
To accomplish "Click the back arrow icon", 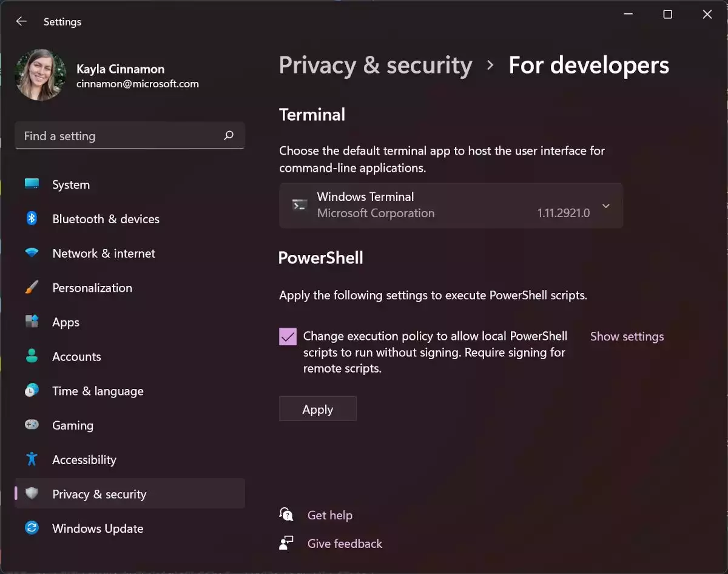I will [21, 21].
